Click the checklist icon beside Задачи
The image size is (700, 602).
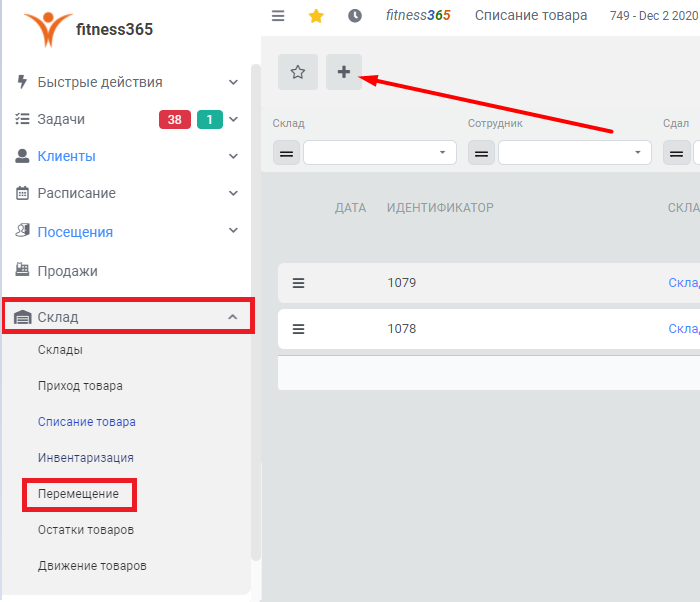click(22, 119)
